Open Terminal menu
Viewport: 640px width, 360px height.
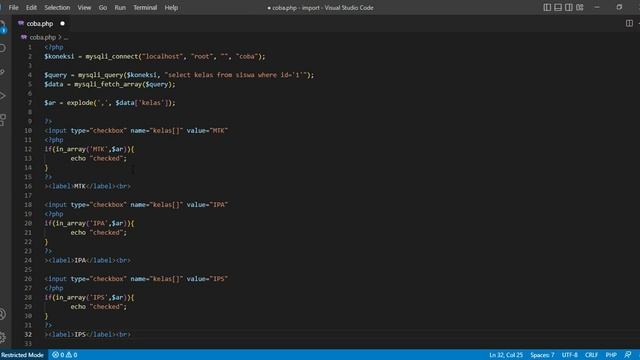[x=145, y=7]
